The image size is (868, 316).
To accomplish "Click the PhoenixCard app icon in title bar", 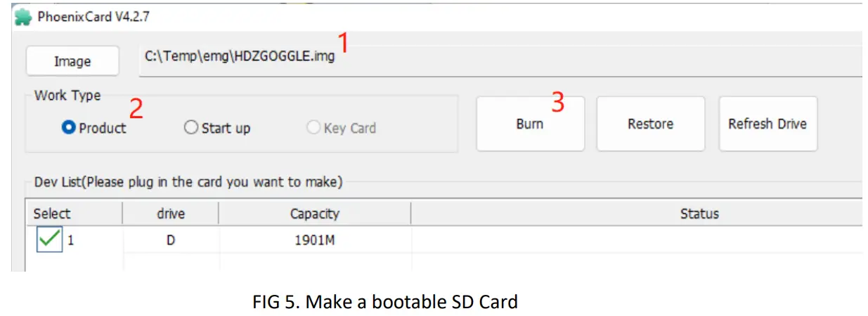I will coord(22,16).
